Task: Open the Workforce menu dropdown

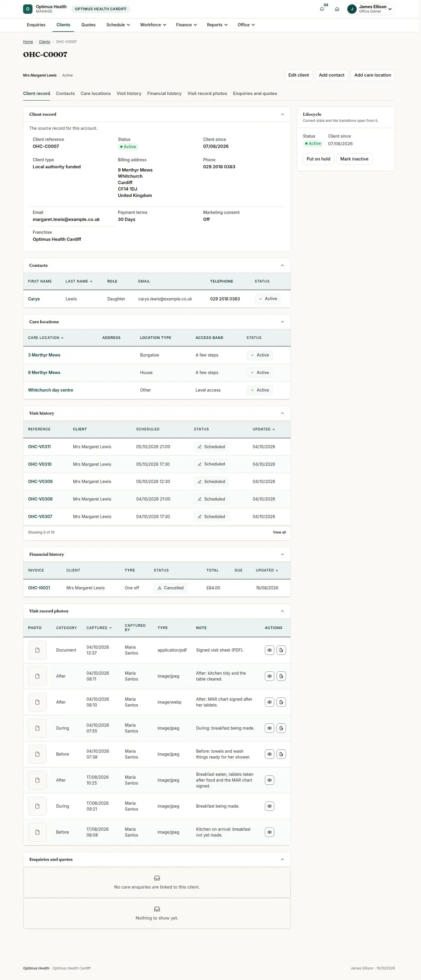Action: (x=153, y=25)
